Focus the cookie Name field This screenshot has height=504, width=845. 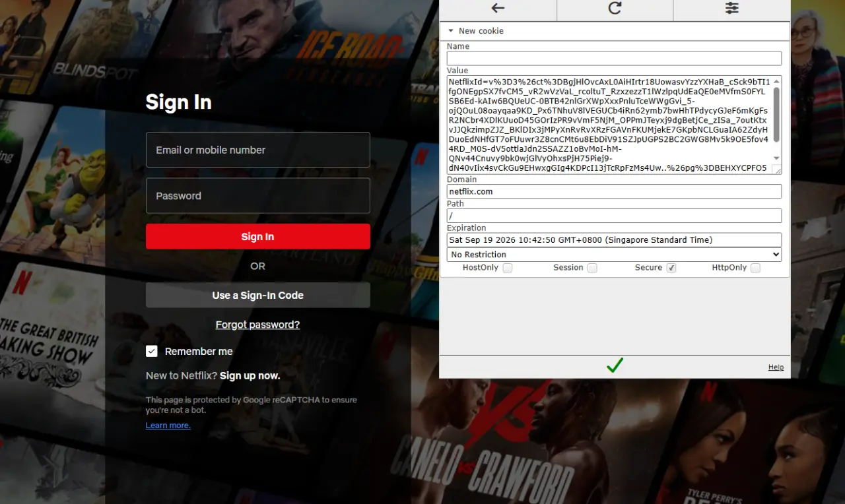pos(614,58)
